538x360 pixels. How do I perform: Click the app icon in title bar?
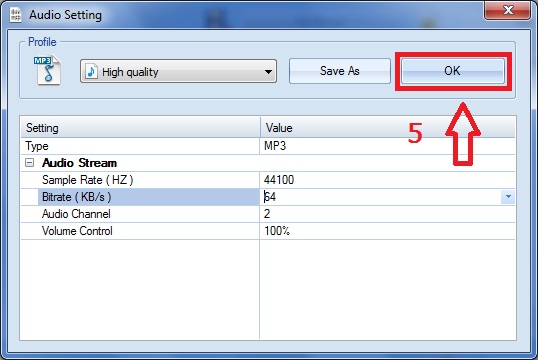click(x=15, y=15)
